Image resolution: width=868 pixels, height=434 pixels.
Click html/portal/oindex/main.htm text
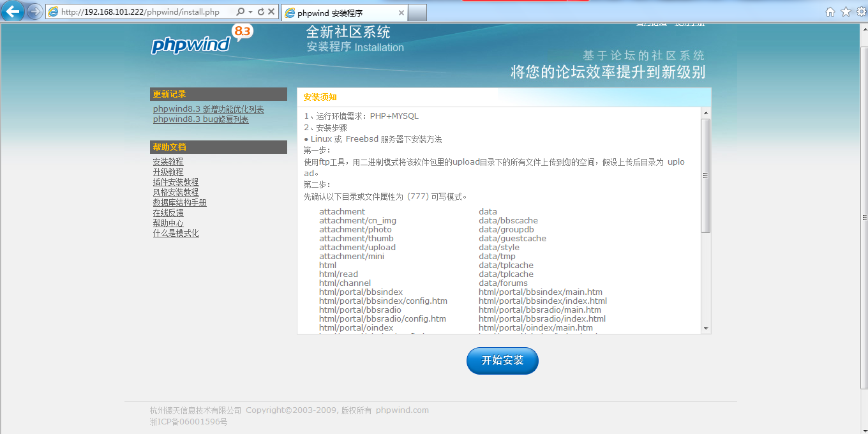(535, 328)
